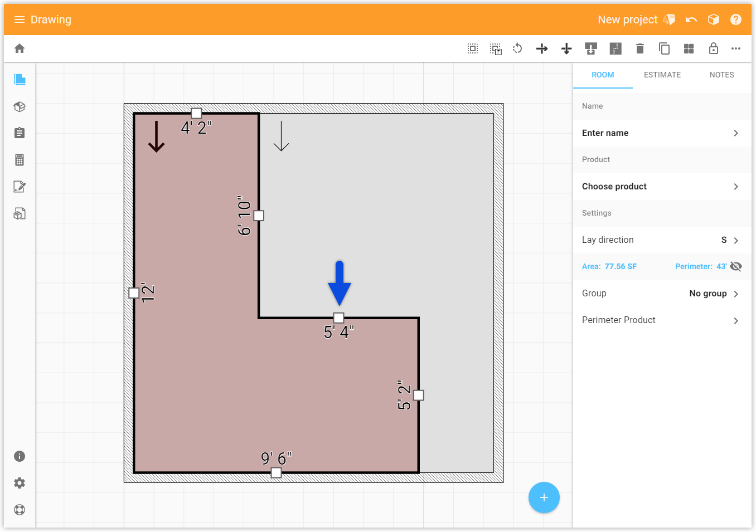Click the dotted-square tool with T badge
This screenshot has width=756, height=532.
pos(496,49)
